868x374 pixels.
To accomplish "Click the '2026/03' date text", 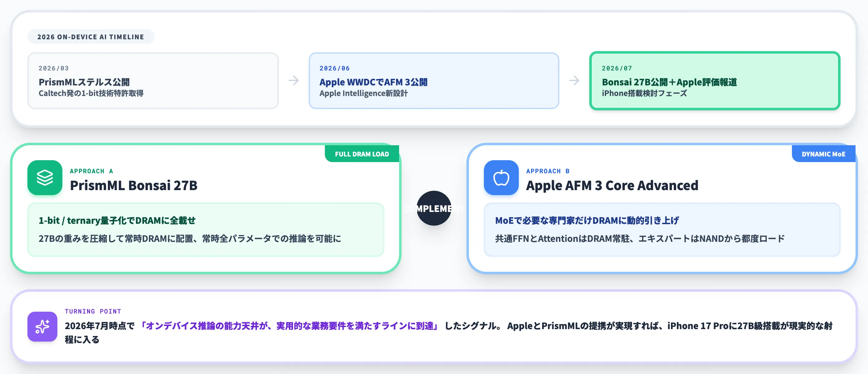I will [x=54, y=68].
